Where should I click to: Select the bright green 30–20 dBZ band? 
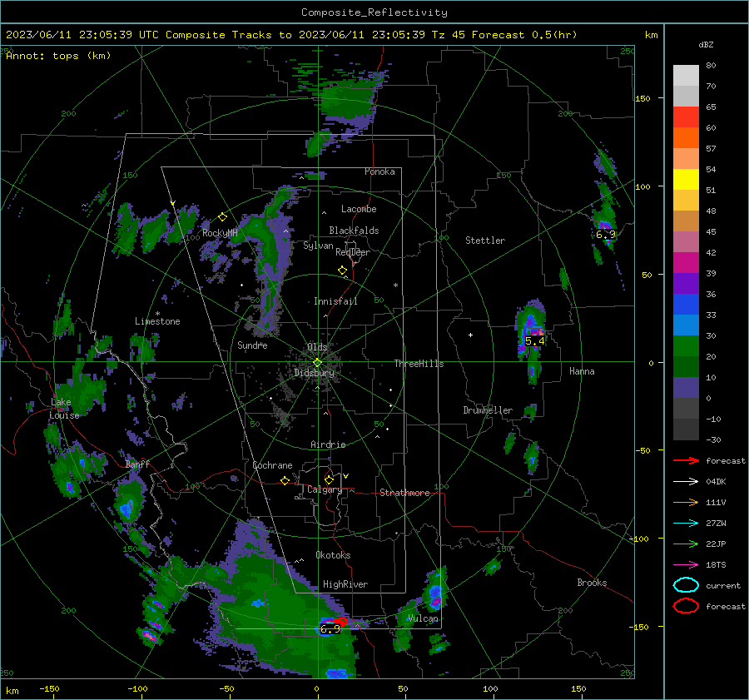[686, 346]
